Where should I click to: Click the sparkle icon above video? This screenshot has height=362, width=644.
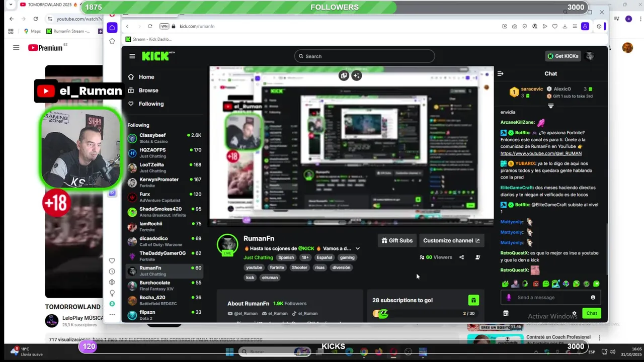(x=356, y=75)
